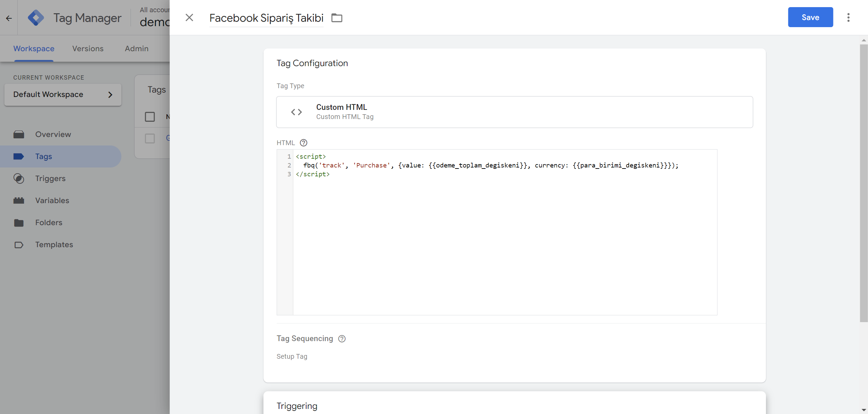Open Folders in the sidebar
868x414 pixels.
point(60,222)
